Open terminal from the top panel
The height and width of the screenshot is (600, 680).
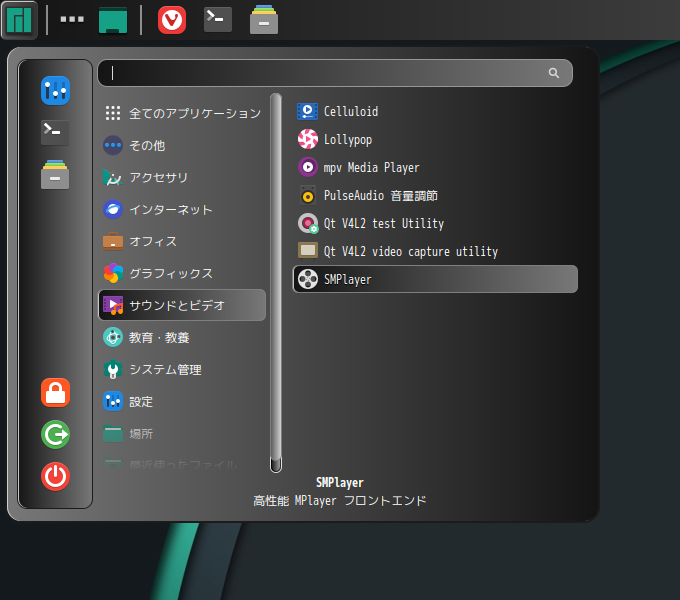point(218,19)
